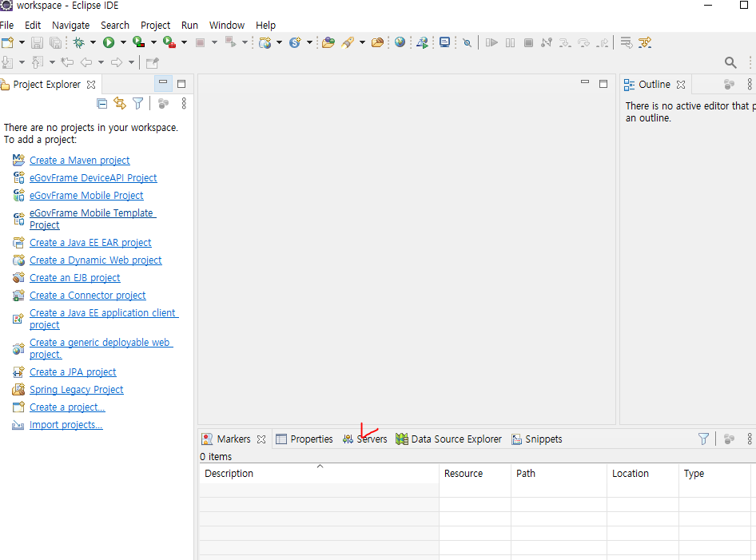The image size is (756, 560).
Task: Click Collapse All in Project Explorer
Action: (x=101, y=103)
